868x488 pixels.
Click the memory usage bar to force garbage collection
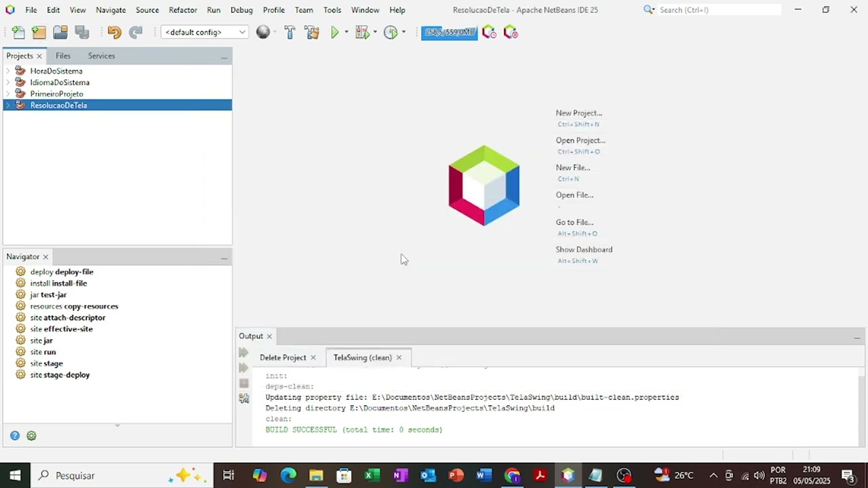point(450,33)
